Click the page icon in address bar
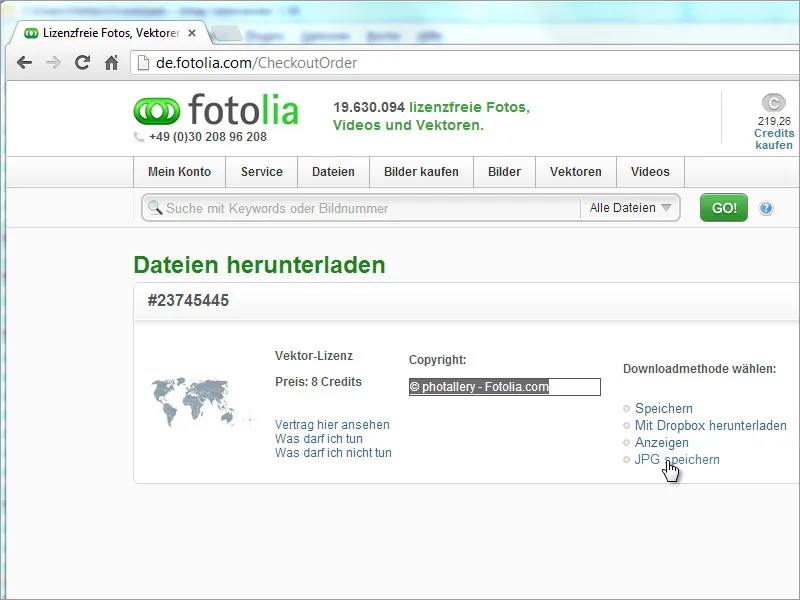This screenshot has height=600, width=800. [x=143, y=63]
